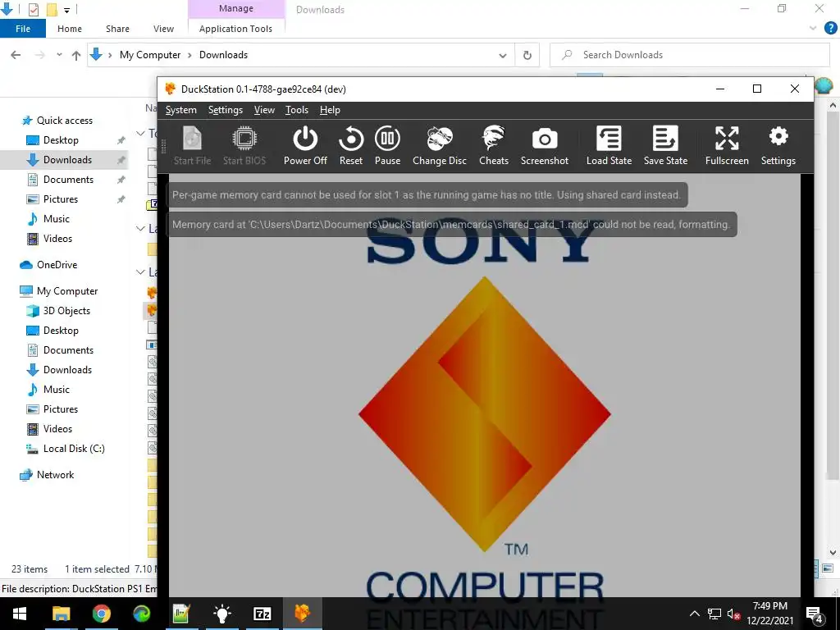
Task: Click the Start File toolbar icon
Action: click(x=192, y=146)
